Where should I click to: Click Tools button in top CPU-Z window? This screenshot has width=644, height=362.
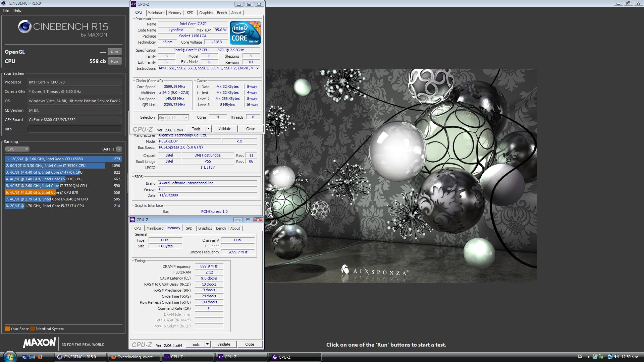[x=196, y=129]
